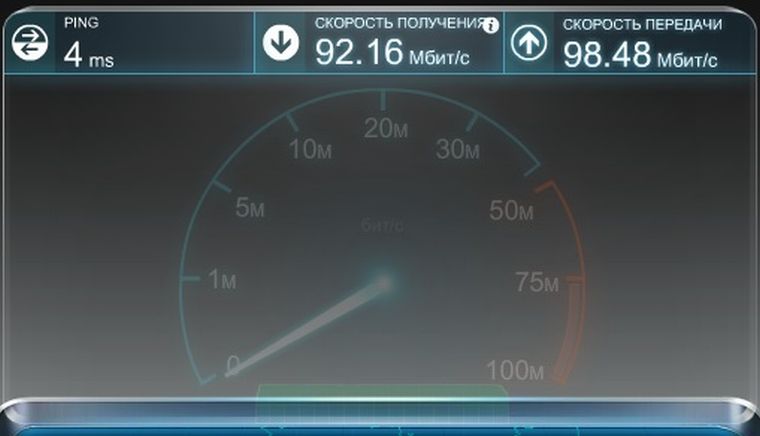Click the 75м gauge label

click(x=537, y=282)
